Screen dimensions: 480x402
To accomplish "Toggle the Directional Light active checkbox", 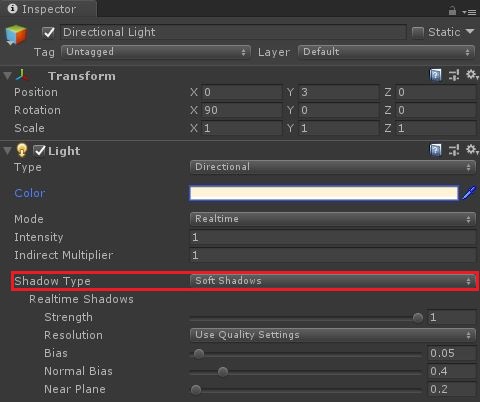I will [48, 32].
